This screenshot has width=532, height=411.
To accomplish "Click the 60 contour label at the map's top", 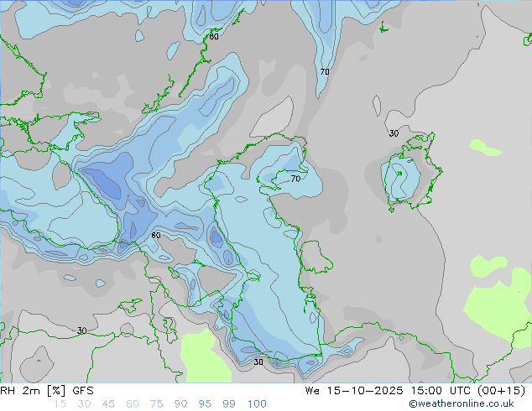I will [x=214, y=36].
